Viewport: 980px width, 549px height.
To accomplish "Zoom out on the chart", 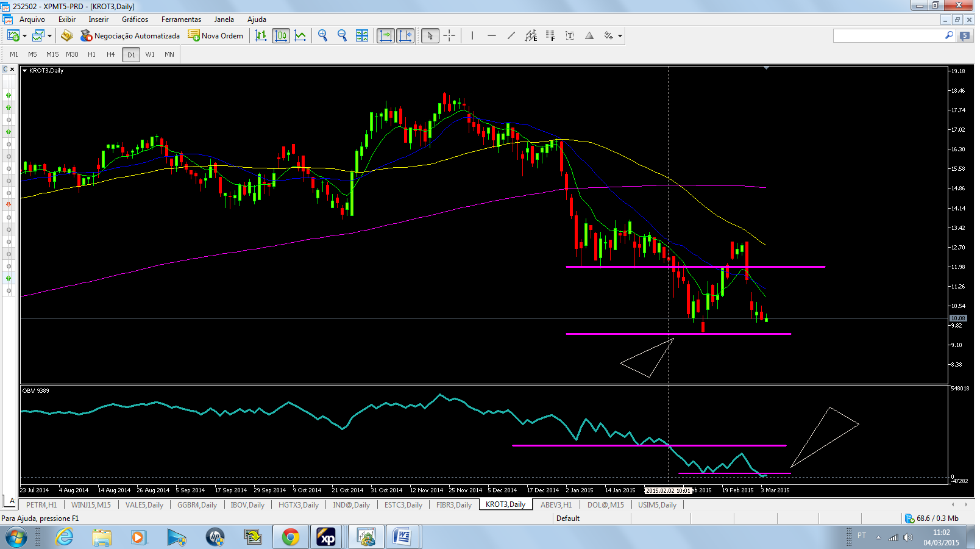I will (343, 36).
